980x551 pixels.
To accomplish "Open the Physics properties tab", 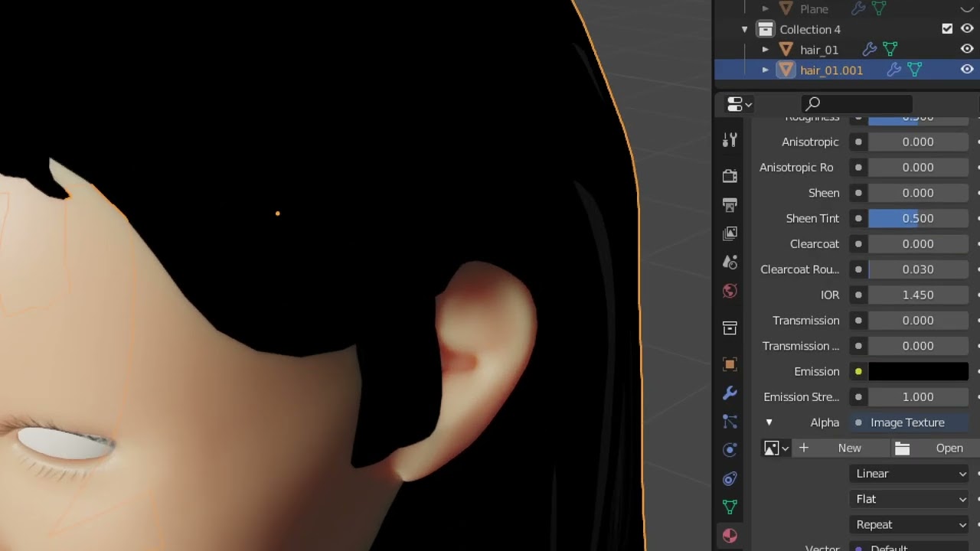I will pyautogui.click(x=730, y=450).
